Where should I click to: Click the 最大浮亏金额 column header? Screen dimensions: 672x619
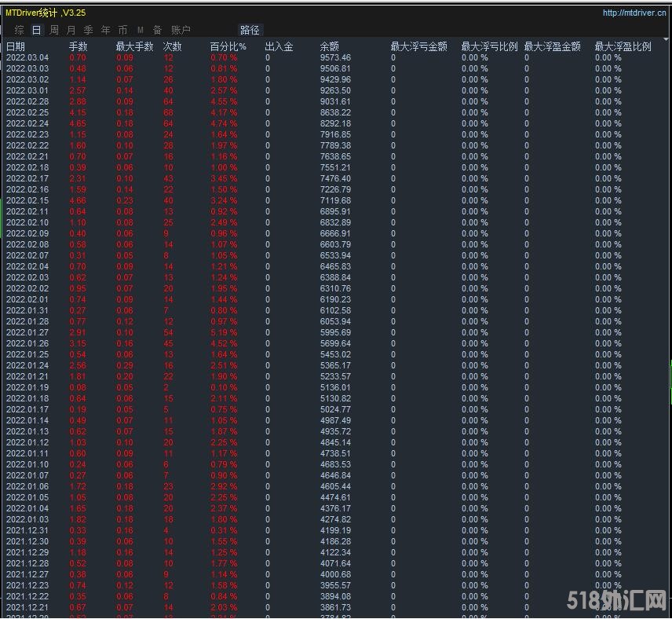(x=419, y=47)
